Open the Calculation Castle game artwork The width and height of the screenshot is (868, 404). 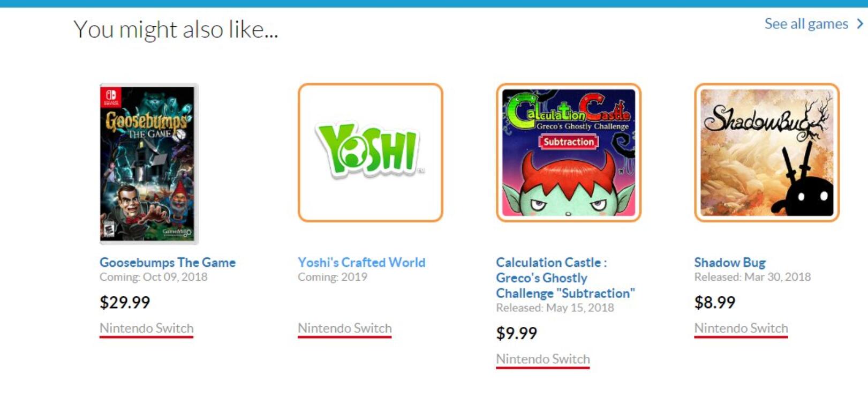tap(568, 152)
